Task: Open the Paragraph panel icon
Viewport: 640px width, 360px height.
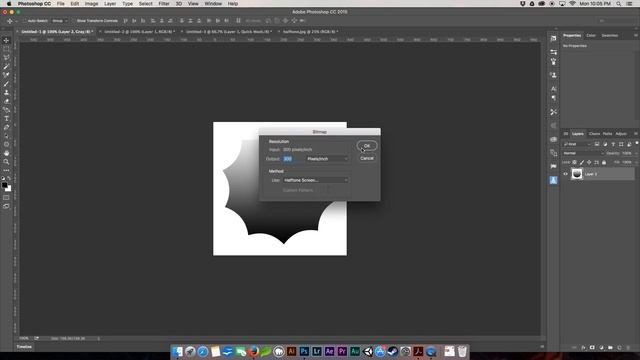Action: (553, 98)
